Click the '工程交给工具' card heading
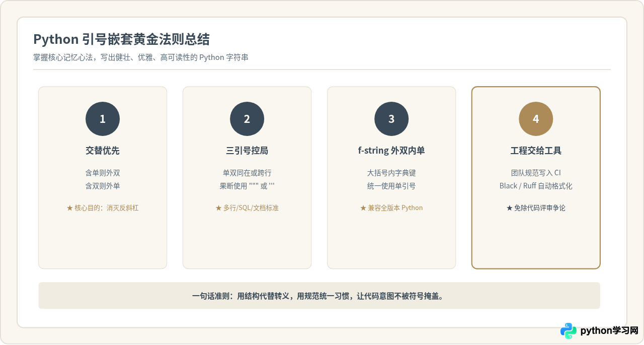Image resolution: width=644 pixels, height=345 pixels. [536, 151]
